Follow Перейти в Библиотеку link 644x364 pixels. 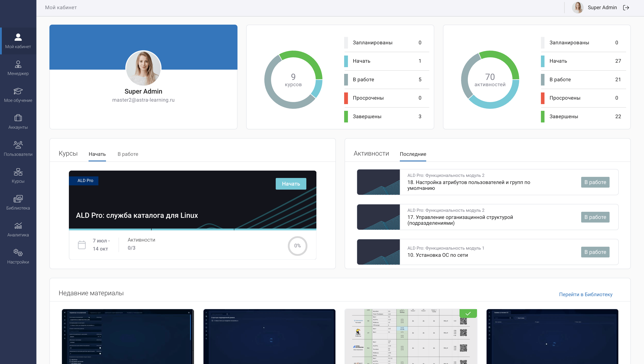click(x=585, y=294)
